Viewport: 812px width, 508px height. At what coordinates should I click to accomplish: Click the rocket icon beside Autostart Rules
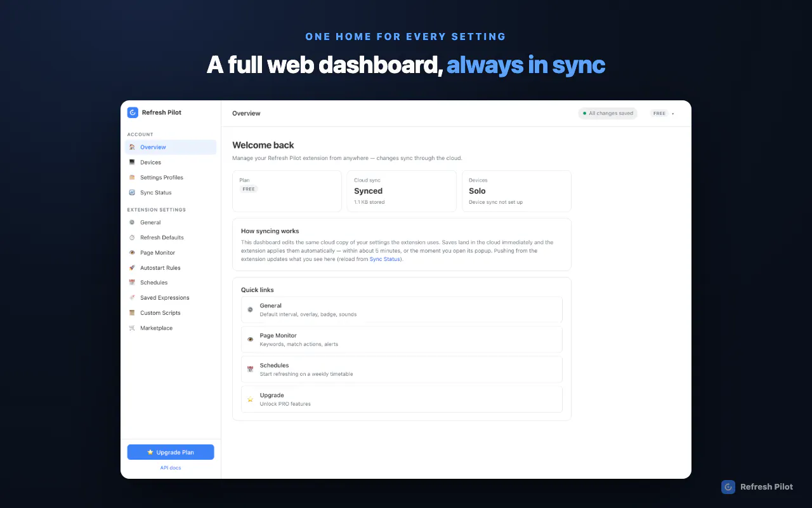132,268
